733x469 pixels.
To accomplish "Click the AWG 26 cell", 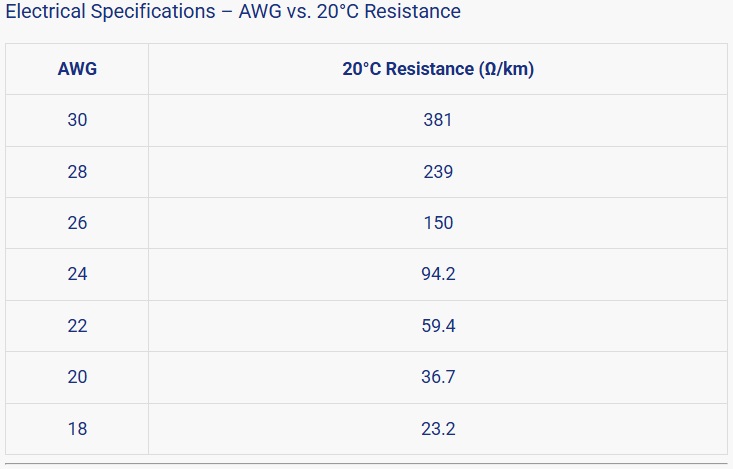I will tap(77, 223).
